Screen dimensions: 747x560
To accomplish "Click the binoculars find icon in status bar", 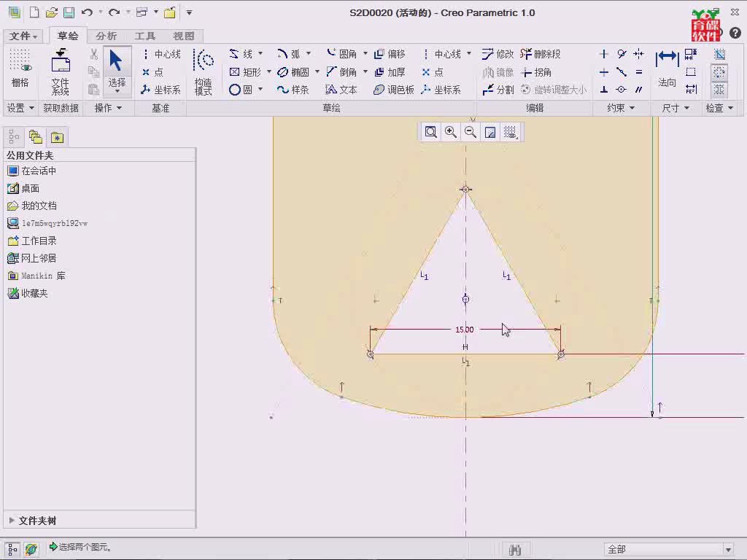I will pyautogui.click(x=515, y=550).
